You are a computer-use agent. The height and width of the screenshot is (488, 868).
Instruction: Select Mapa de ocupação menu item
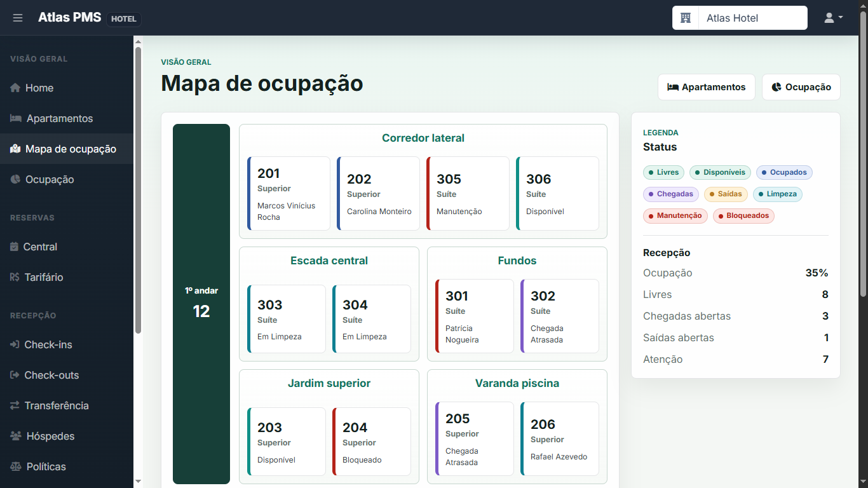67,149
